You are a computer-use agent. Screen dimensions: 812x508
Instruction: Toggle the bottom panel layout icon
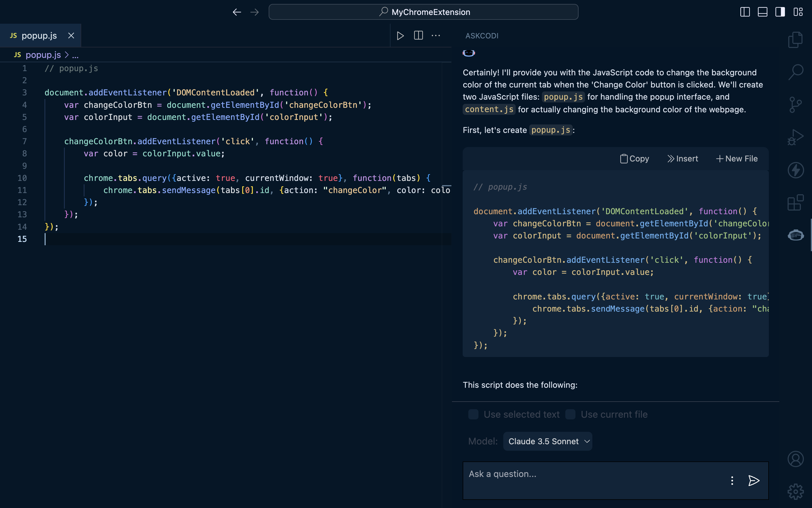pyautogui.click(x=762, y=12)
